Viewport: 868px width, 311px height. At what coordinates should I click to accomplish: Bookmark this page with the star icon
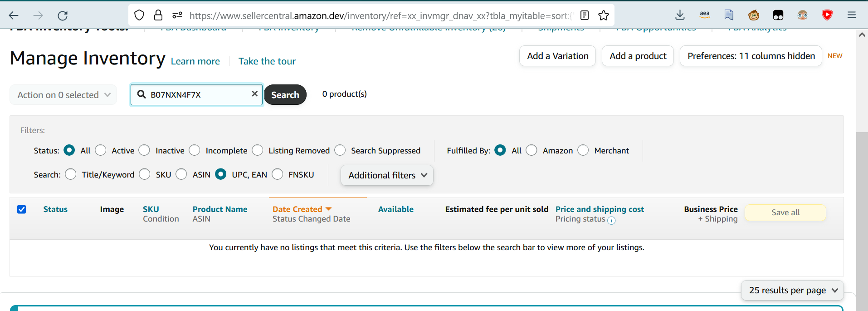pos(604,16)
